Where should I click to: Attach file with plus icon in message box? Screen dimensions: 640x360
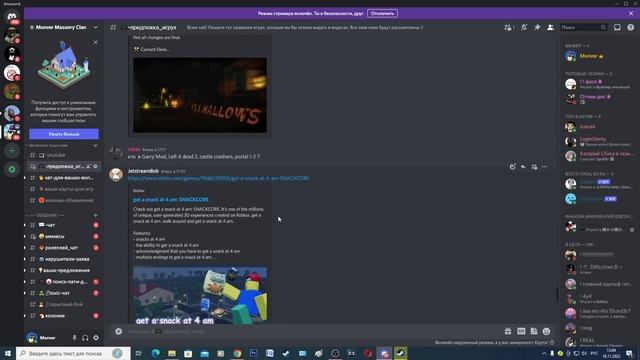click(118, 331)
